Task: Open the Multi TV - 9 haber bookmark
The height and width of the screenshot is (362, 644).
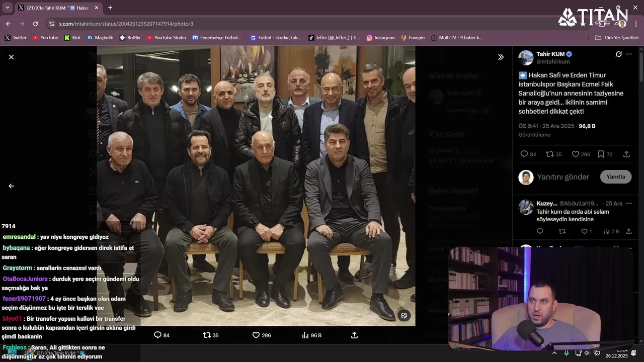Action: coord(456,38)
